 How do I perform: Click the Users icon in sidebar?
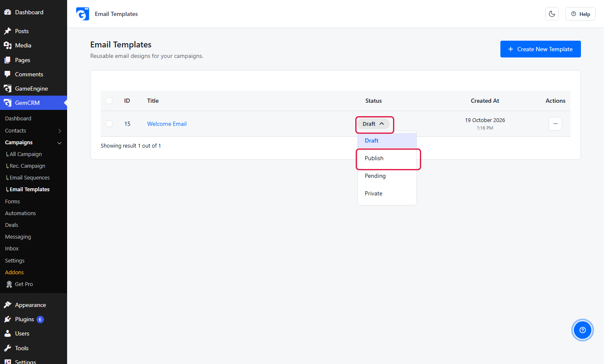8,334
